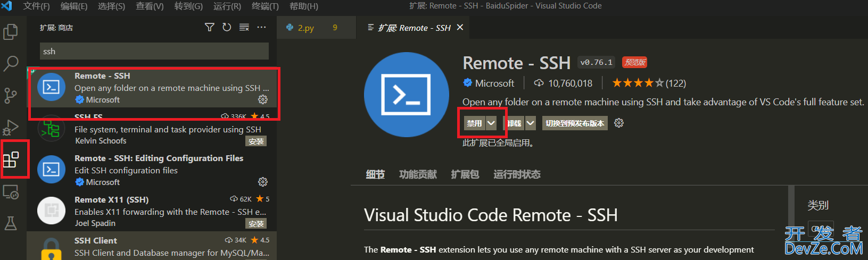Open Run and Debug view
The height and width of the screenshot is (260, 868).
click(x=11, y=128)
